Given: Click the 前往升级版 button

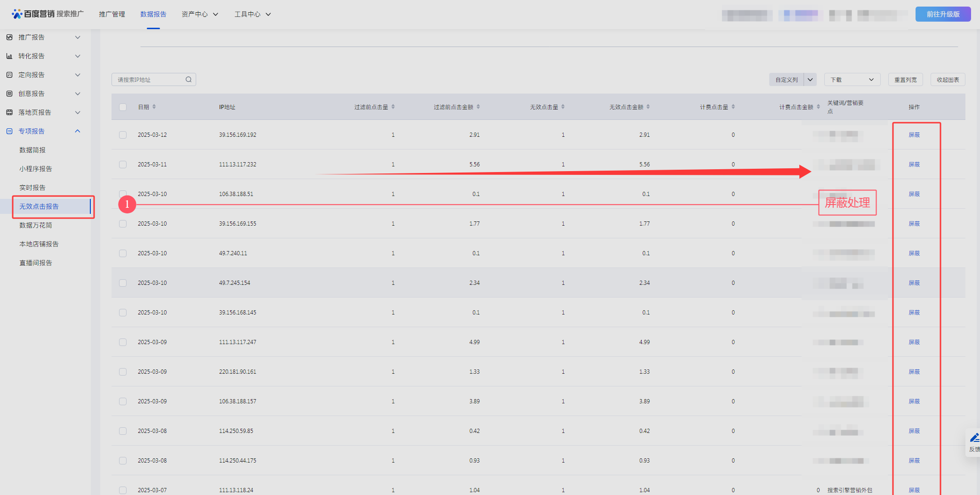Looking at the screenshot, I should [x=943, y=14].
